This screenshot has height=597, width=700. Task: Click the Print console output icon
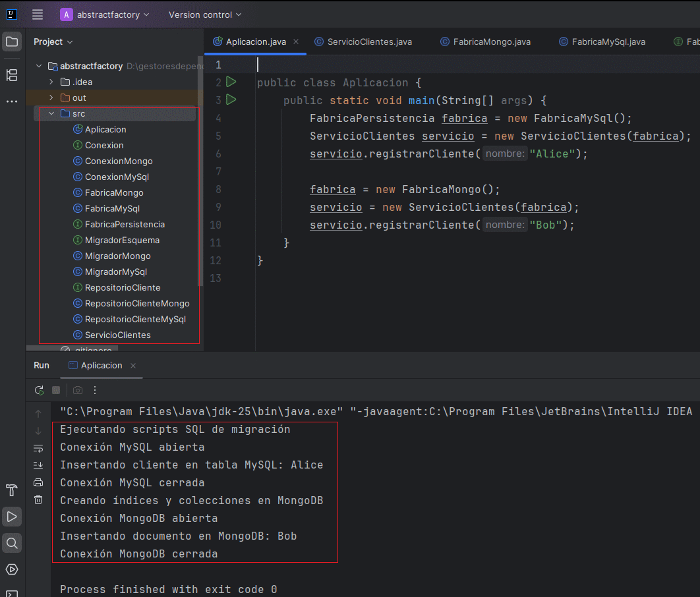(x=38, y=482)
